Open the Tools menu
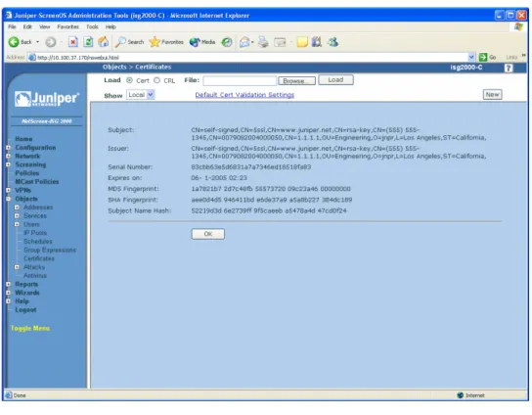The height and width of the screenshot is (415, 532). point(92,26)
